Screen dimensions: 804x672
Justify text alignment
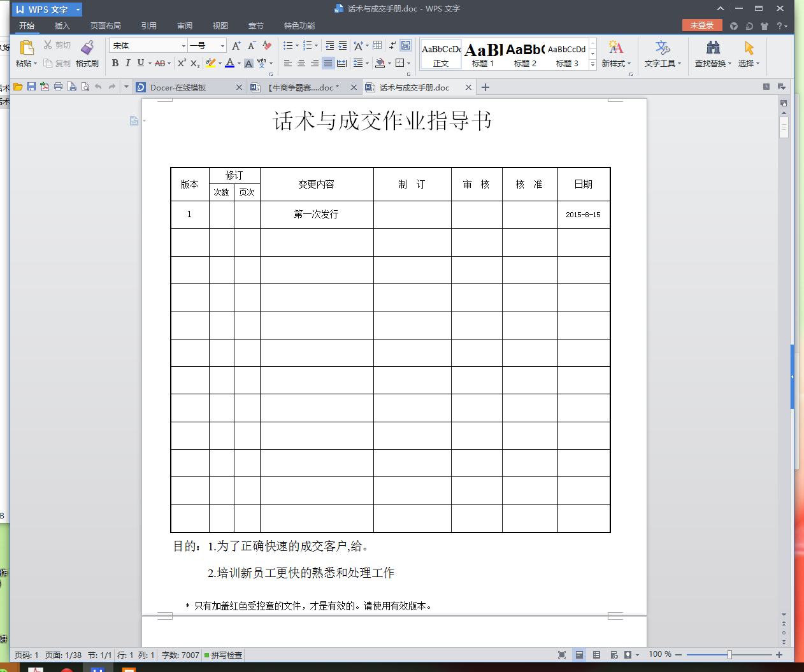pos(328,63)
